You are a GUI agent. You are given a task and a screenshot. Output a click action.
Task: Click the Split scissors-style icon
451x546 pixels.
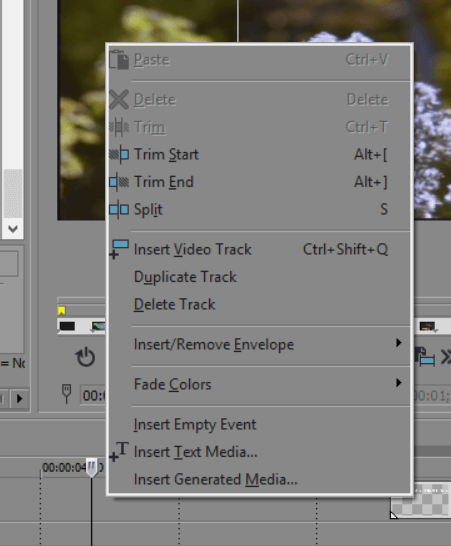click(x=119, y=210)
